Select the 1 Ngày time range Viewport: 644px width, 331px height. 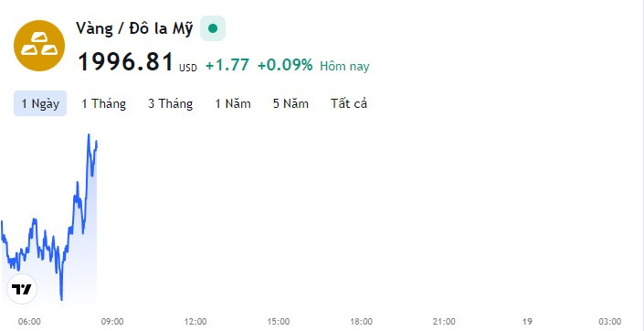click(x=40, y=103)
